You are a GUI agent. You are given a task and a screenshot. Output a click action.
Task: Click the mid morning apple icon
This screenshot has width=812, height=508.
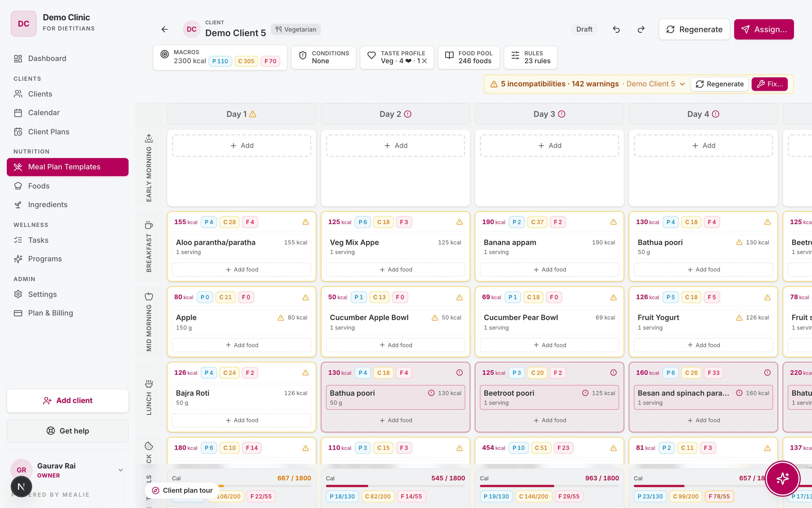click(149, 297)
